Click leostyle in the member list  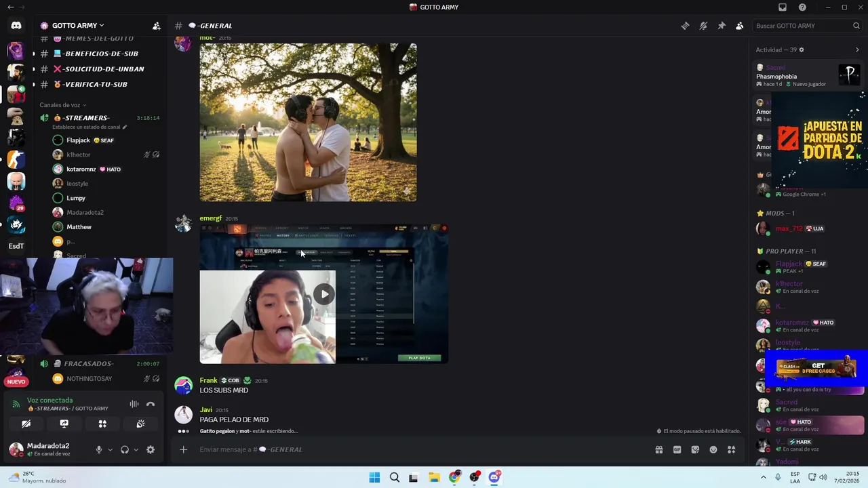pos(788,342)
